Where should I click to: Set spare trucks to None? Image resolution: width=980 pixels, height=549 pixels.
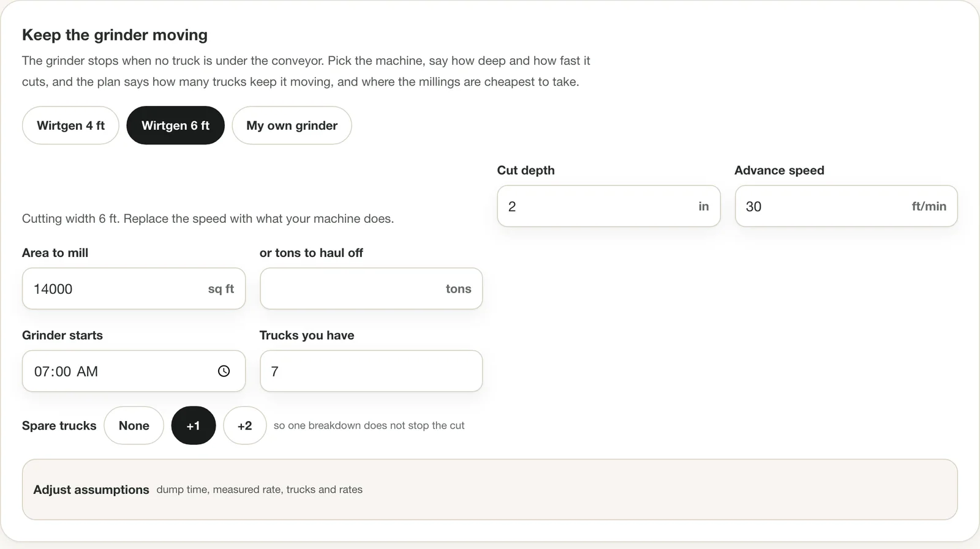(x=134, y=425)
